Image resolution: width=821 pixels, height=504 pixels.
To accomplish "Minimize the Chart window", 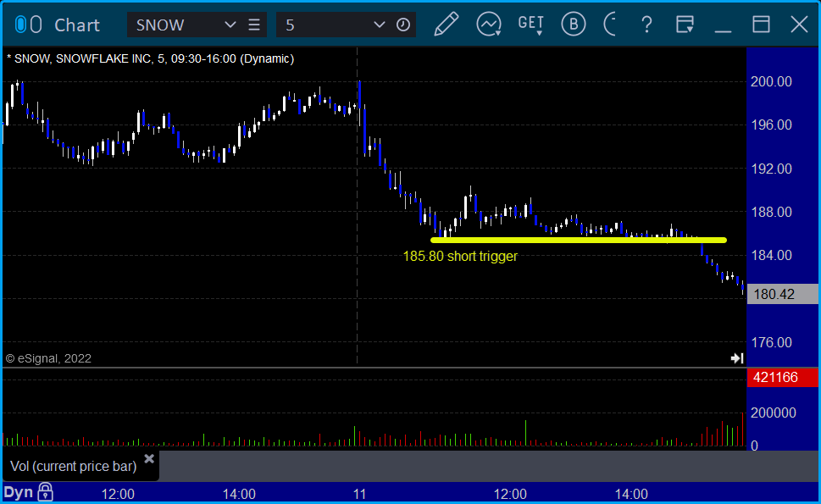I will click(723, 31).
